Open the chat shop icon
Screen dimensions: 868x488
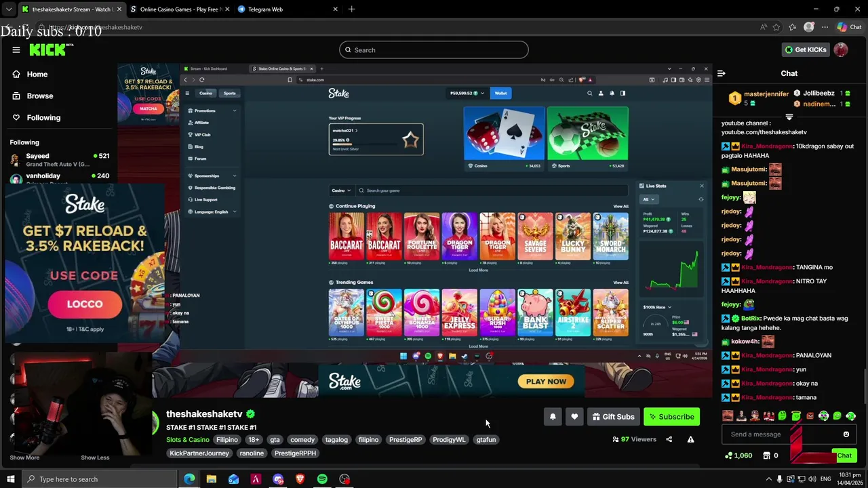[x=767, y=455]
